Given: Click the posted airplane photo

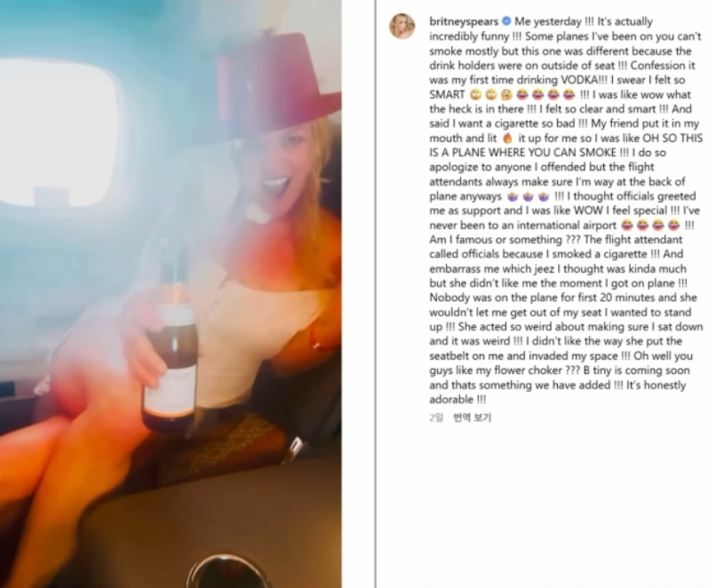Looking at the screenshot, I should pos(171,294).
